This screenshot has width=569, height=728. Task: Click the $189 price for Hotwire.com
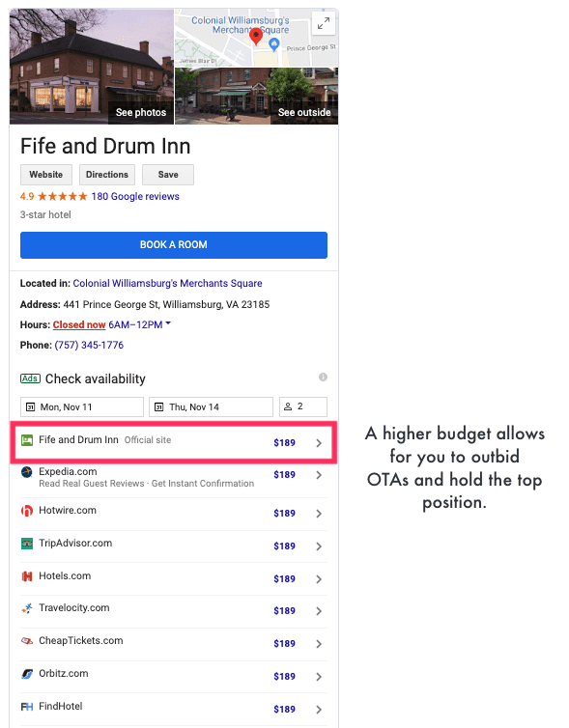click(x=284, y=514)
